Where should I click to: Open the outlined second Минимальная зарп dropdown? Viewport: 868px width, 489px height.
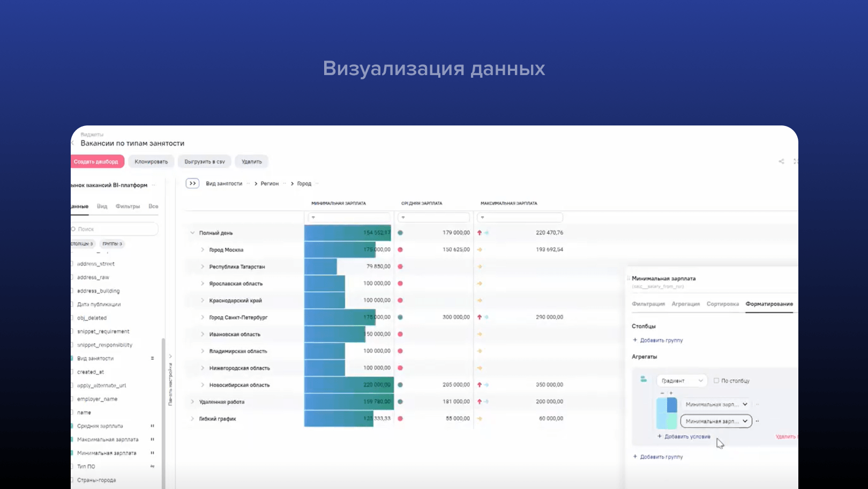click(x=716, y=421)
